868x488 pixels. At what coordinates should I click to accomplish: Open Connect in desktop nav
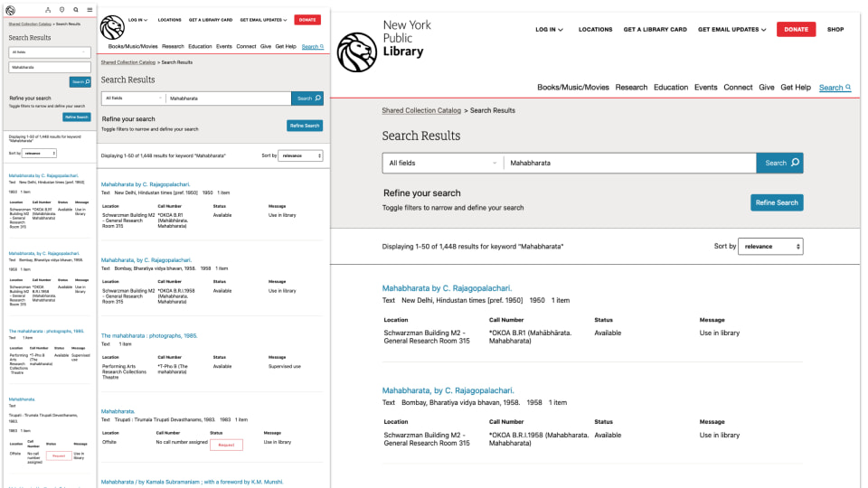click(738, 88)
